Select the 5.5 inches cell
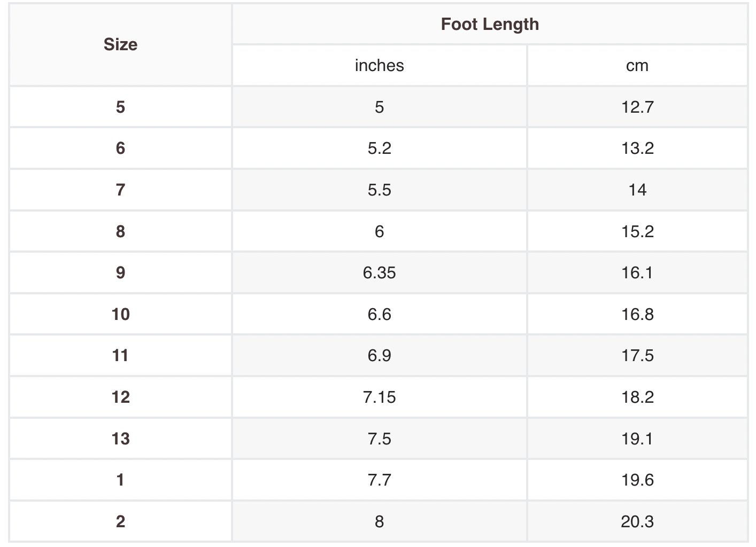Viewport: 756px width, 547px height. (379, 190)
